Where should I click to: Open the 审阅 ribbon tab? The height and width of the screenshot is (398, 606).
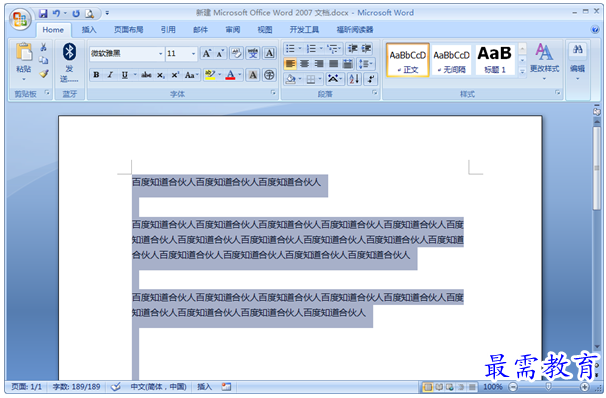[233, 30]
